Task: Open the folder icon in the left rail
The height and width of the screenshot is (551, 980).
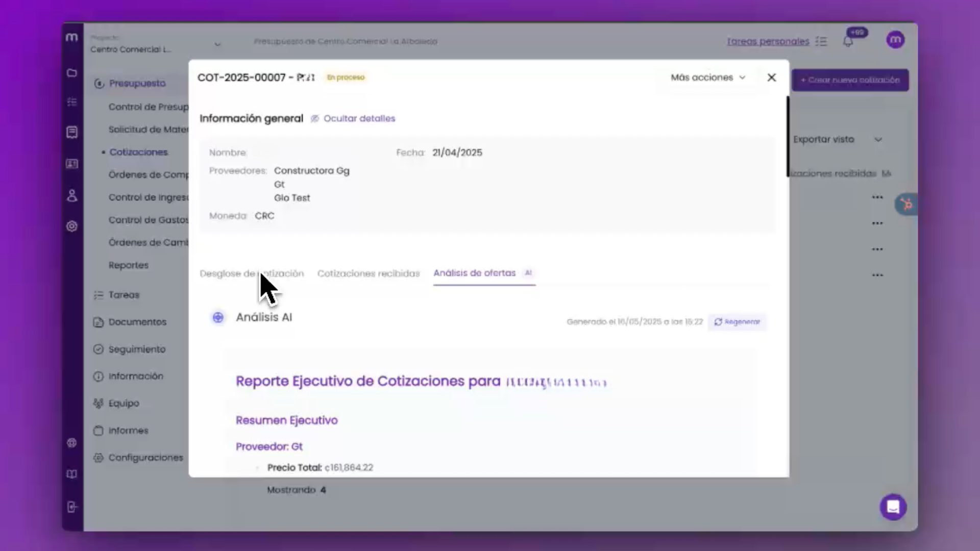Action: [72, 73]
